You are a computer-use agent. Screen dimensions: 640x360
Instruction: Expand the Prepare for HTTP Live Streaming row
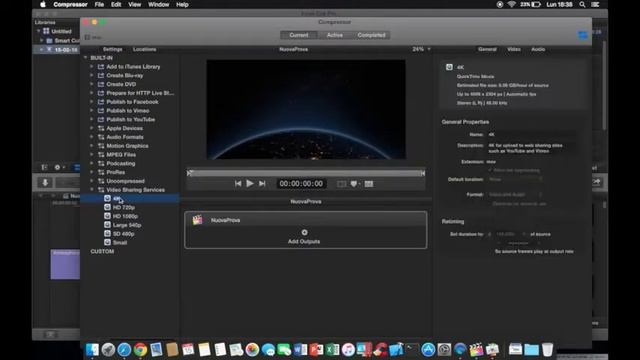(x=92, y=93)
